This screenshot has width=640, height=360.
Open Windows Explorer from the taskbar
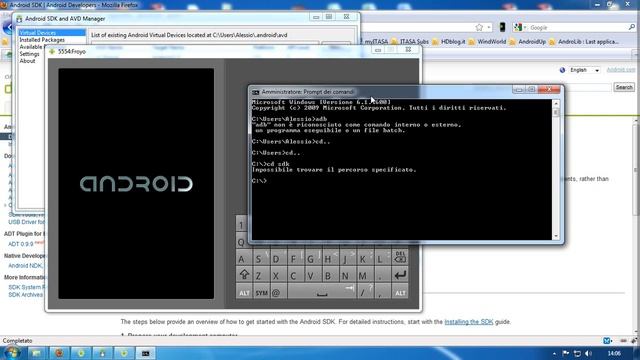point(37,353)
